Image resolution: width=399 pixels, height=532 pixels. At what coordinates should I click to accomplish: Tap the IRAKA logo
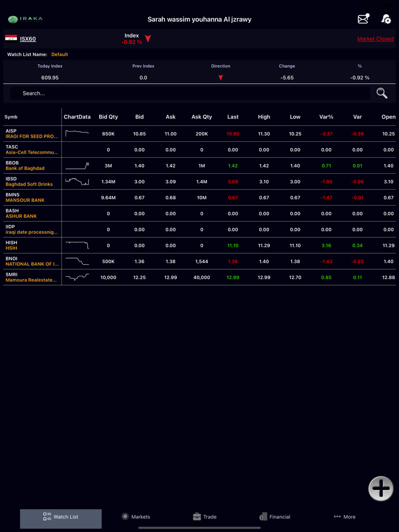click(x=26, y=19)
